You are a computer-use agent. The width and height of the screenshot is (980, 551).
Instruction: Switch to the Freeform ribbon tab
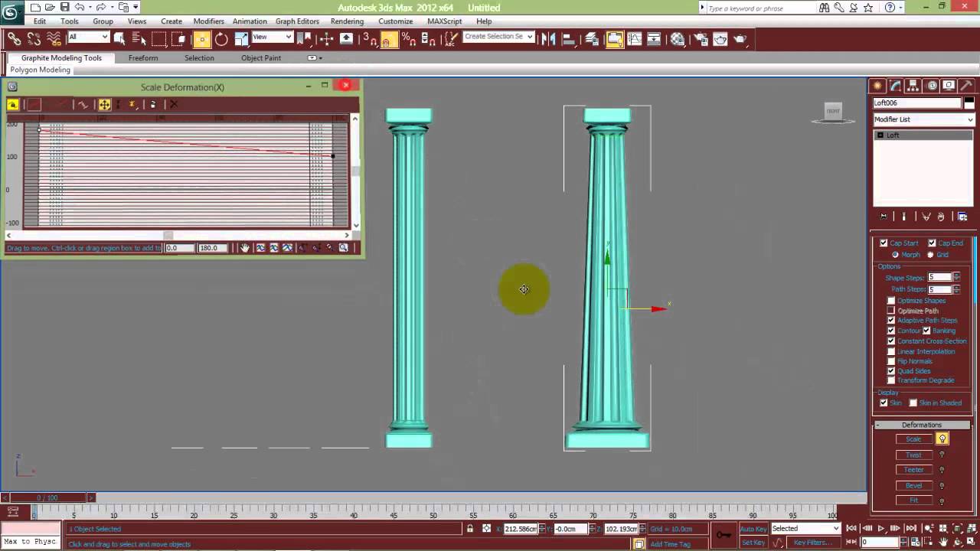click(x=143, y=58)
